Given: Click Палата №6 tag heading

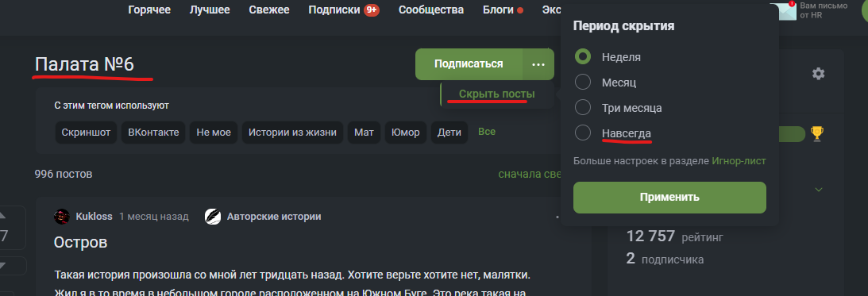Looking at the screenshot, I should pyautogui.click(x=84, y=65).
